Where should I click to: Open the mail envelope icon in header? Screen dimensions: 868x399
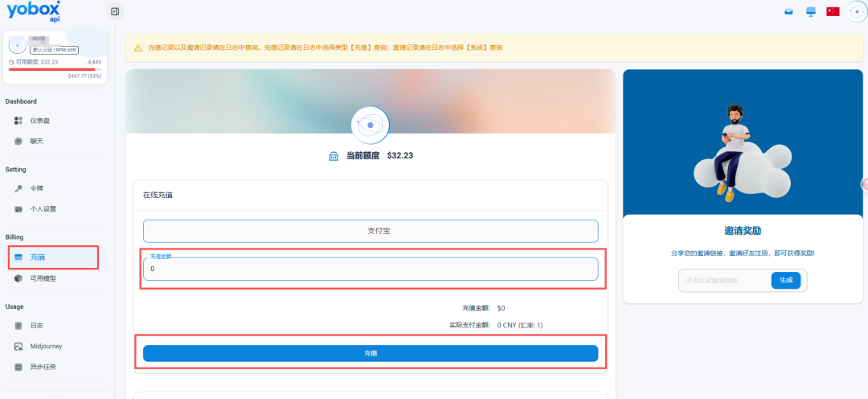coord(788,11)
